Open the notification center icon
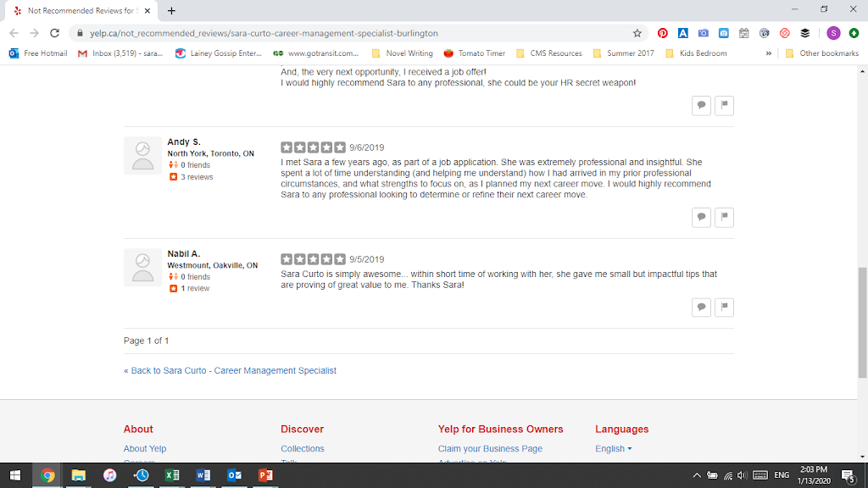Image resolution: width=868 pixels, height=488 pixels. (x=849, y=475)
